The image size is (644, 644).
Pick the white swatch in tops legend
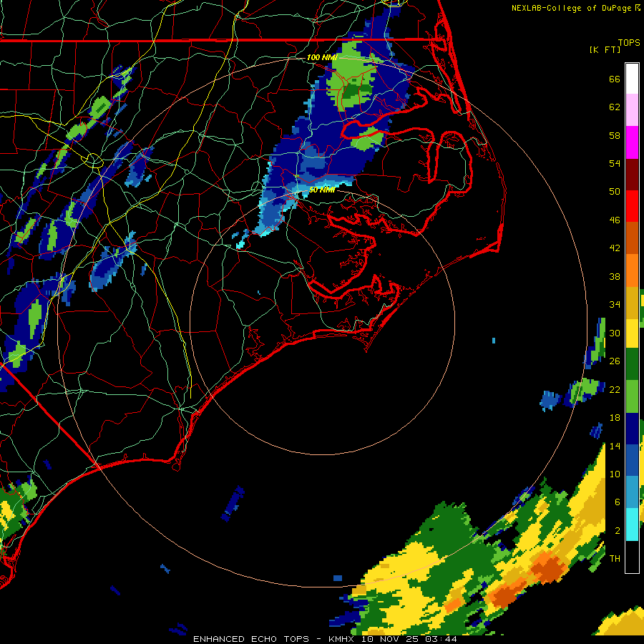tap(632, 79)
